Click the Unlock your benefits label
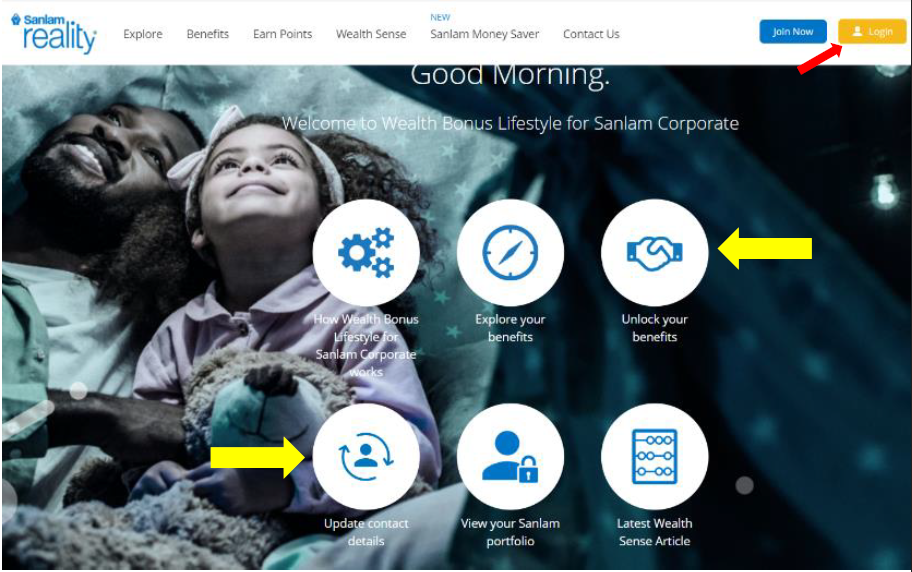912x572 pixels. (654, 328)
